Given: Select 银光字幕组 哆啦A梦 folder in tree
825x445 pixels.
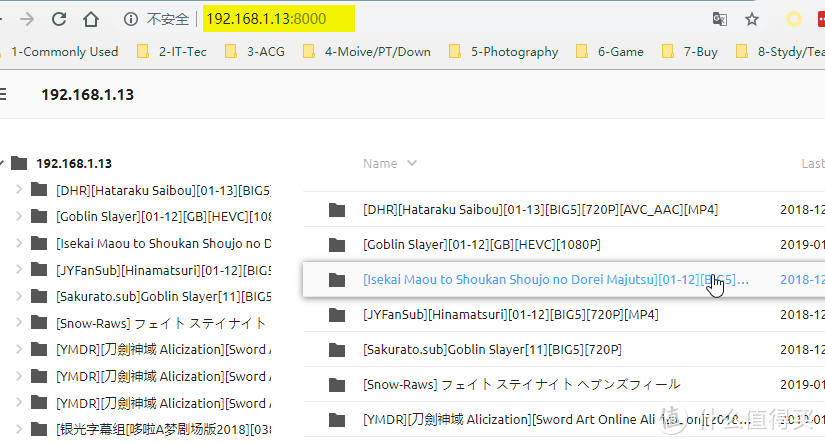Looking at the screenshot, I should tap(163, 430).
